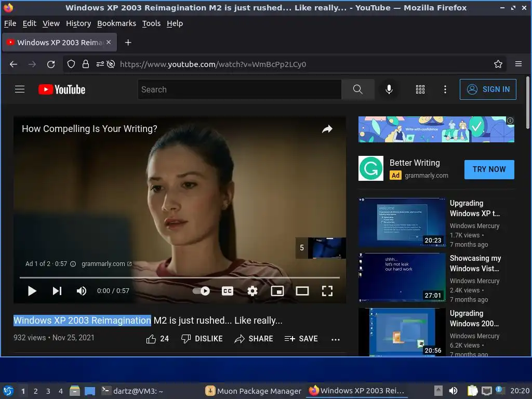Screen dimensions: 532x399
Task: Click the system tray volume icon
Action: tap(453, 391)
